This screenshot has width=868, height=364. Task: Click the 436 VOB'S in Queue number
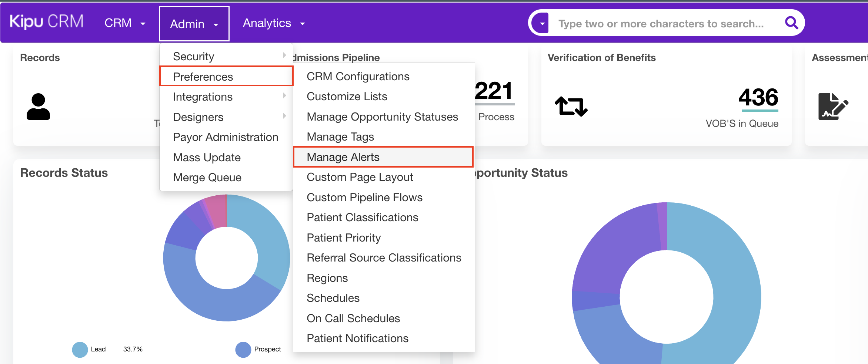[758, 97]
